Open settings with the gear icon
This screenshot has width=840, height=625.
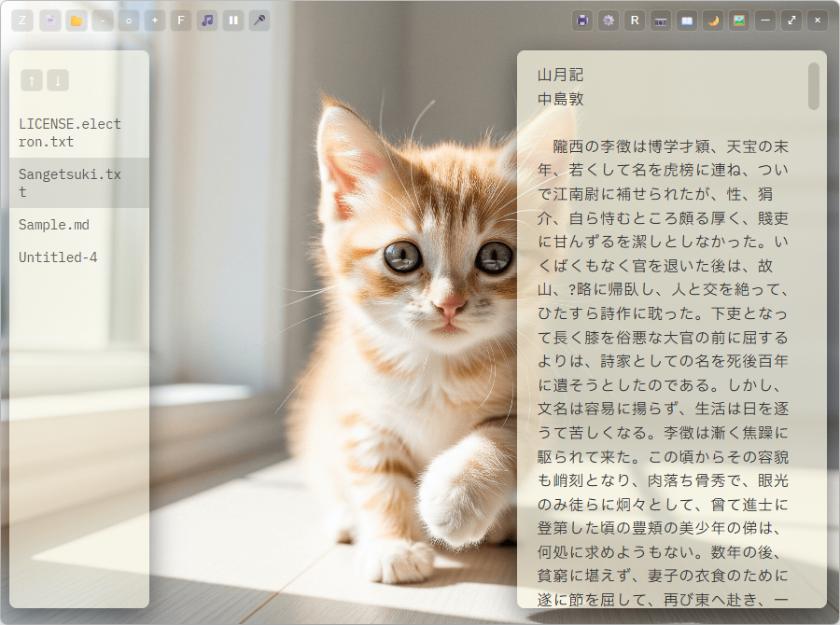[608, 20]
